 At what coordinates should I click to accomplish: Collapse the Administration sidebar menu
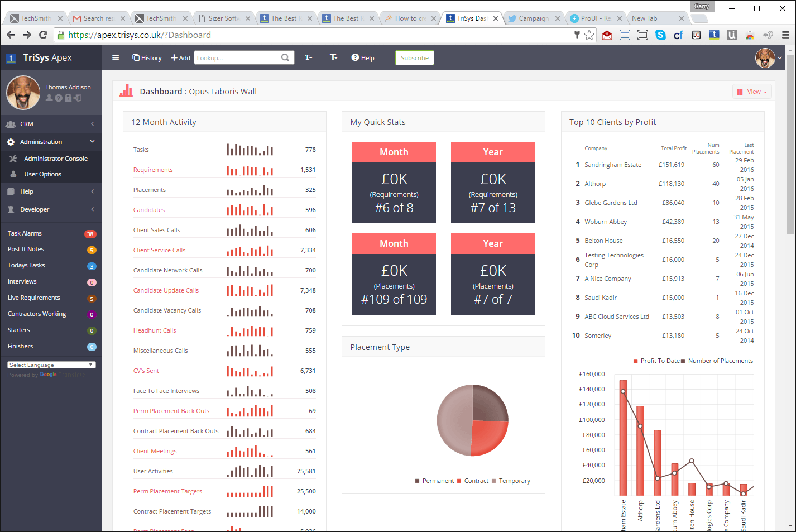[51, 142]
